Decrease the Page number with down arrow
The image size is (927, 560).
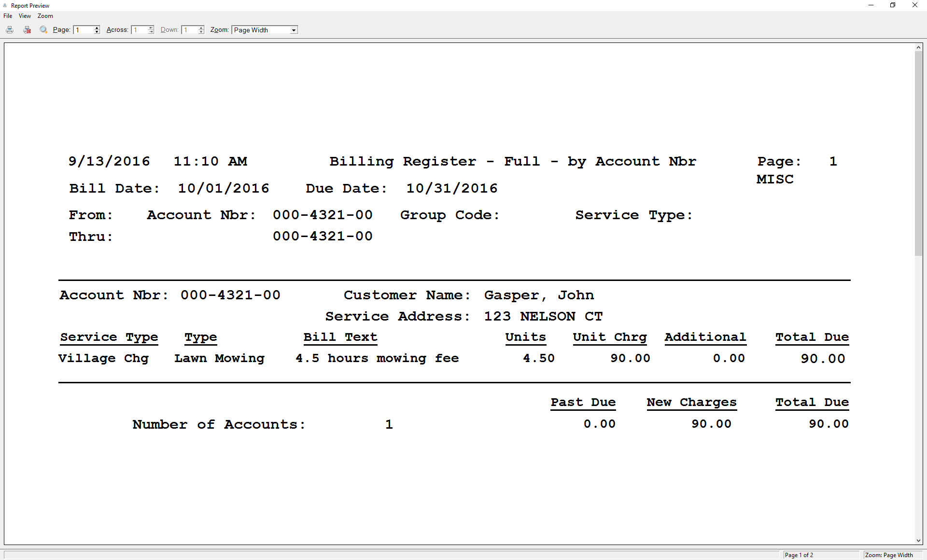tap(97, 32)
